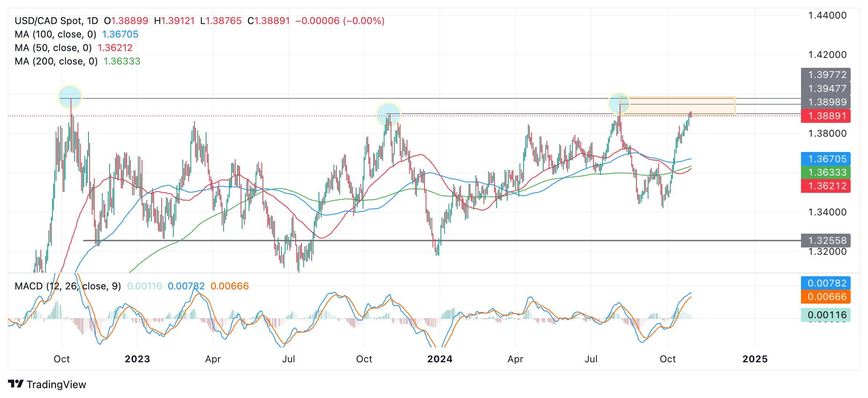This screenshot has width=868, height=398.
Task: Select the MA (100, close, 0) legend
Action: (x=55, y=34)
